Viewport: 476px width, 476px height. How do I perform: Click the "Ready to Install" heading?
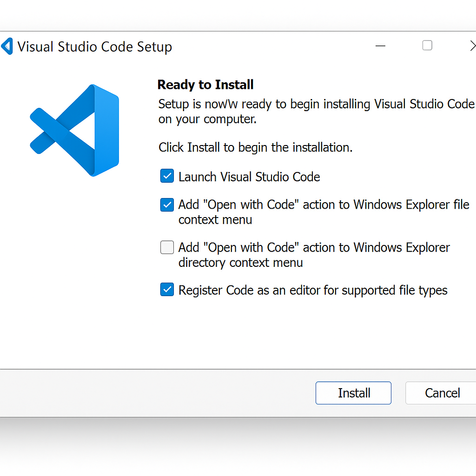[x=205, y=85]
